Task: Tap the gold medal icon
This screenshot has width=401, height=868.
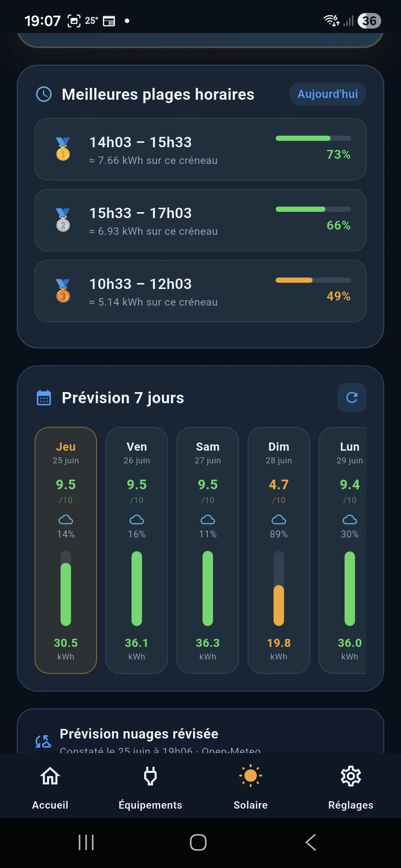Action: point(63,149)
